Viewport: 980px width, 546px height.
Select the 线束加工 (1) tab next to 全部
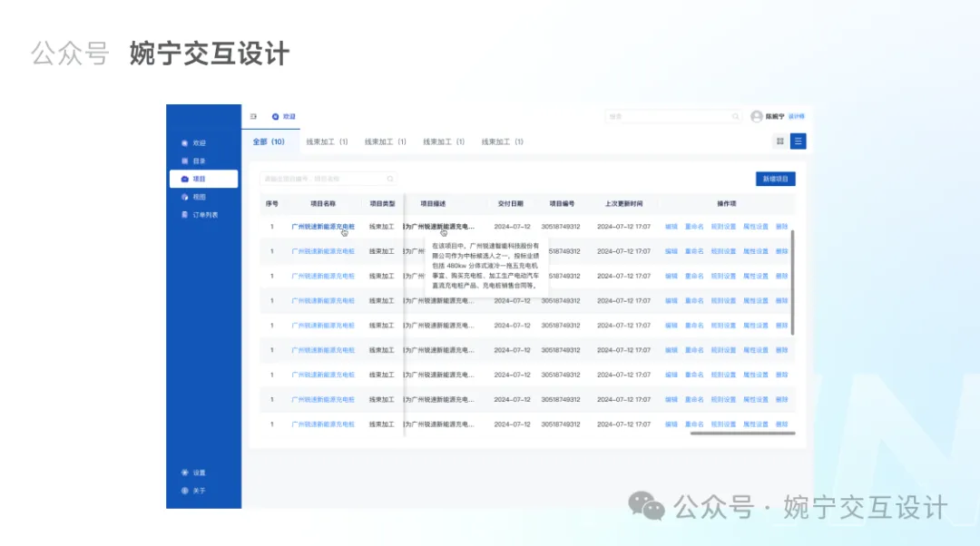click(x=327, y=141)
